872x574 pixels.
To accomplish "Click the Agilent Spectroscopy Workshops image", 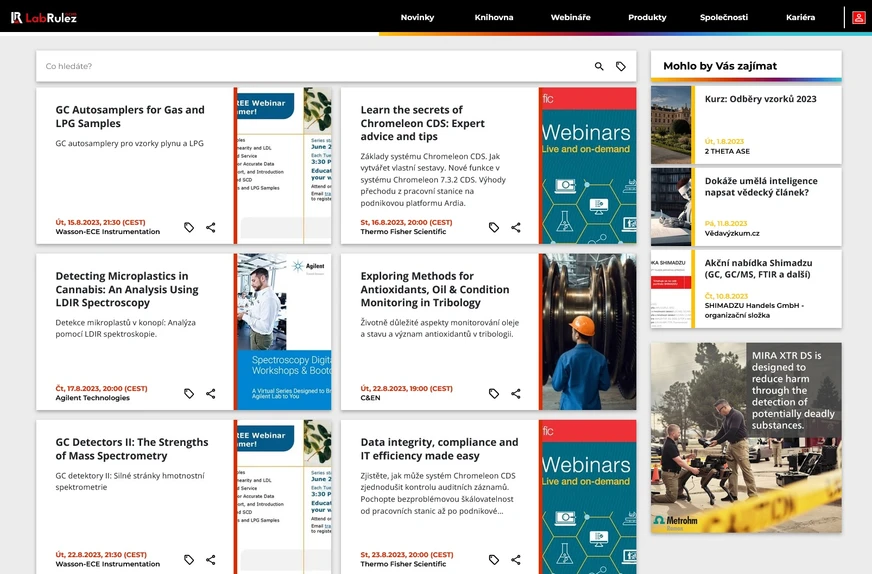I will click(x=284, y=331).
